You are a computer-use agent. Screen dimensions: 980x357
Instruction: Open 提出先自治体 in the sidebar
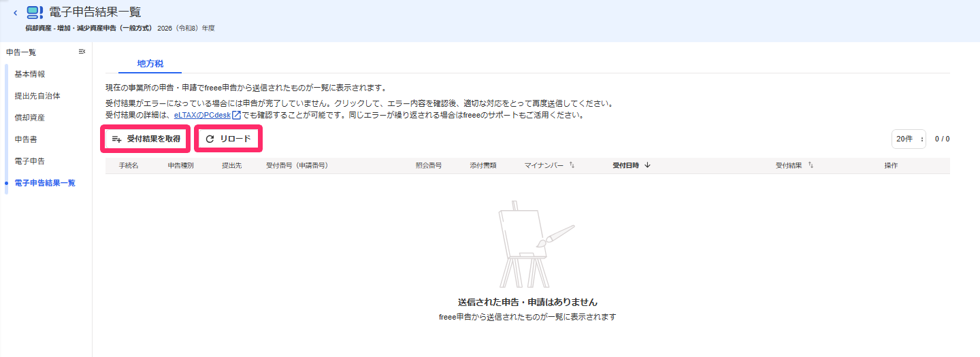pos(37,96)
